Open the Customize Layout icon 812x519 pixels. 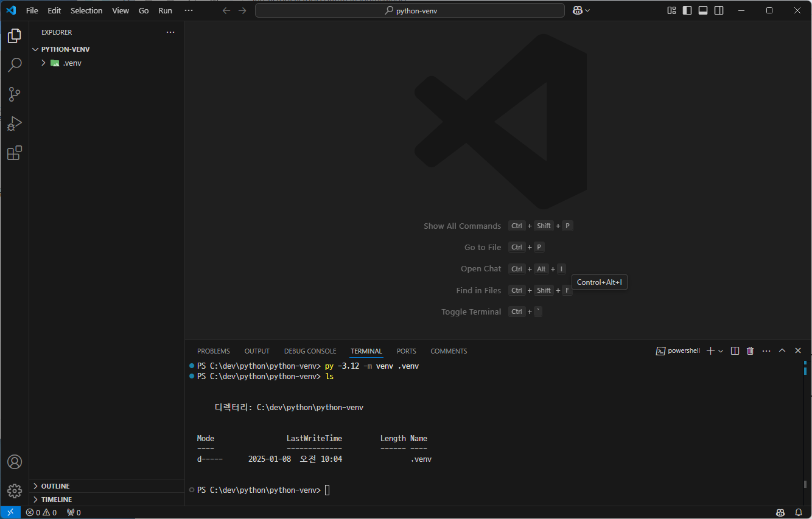[x=671, y=10]
